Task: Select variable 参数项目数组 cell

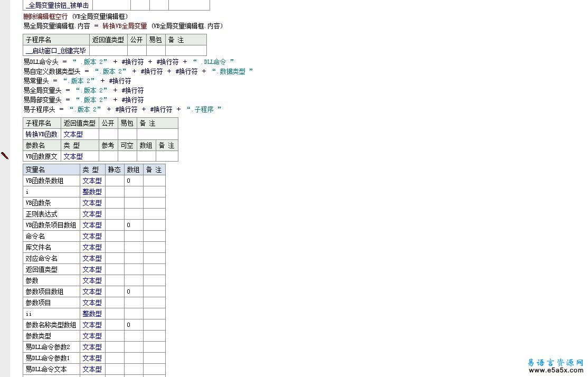Action: point(51,291)
